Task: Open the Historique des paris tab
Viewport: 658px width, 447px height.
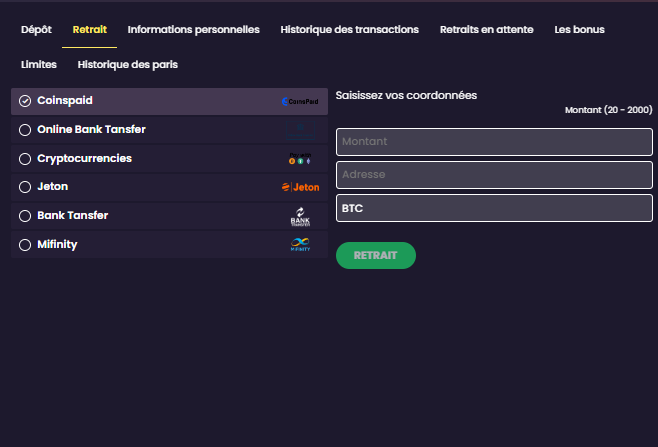Action: click(127, 65)
